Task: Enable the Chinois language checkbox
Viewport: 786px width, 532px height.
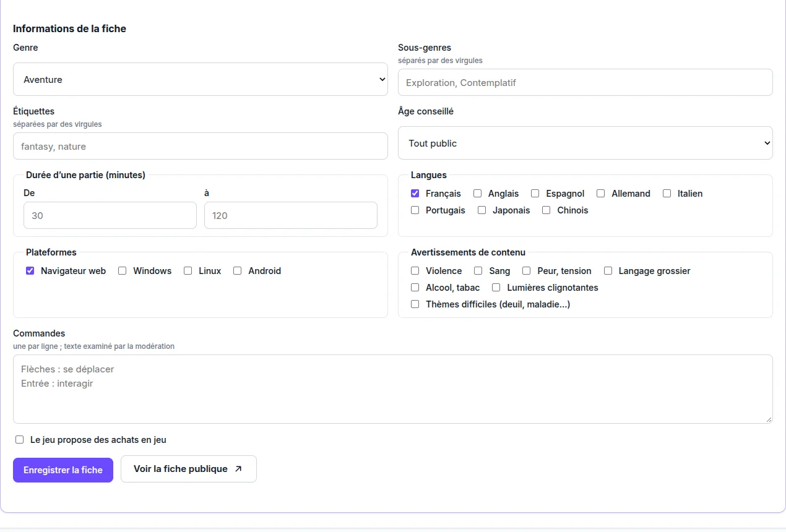Action: pos(546,210)
